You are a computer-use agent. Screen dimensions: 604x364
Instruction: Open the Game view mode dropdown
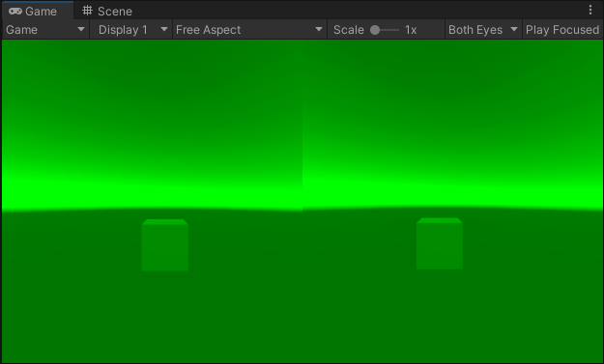[45, 30]
